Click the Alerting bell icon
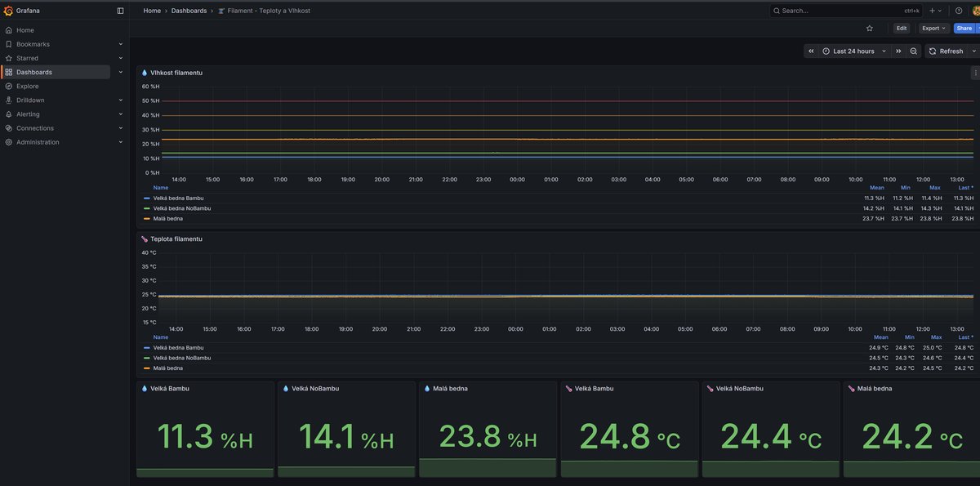Image resolution: width=980 pixels, height=486 pixels. [9, 114]
